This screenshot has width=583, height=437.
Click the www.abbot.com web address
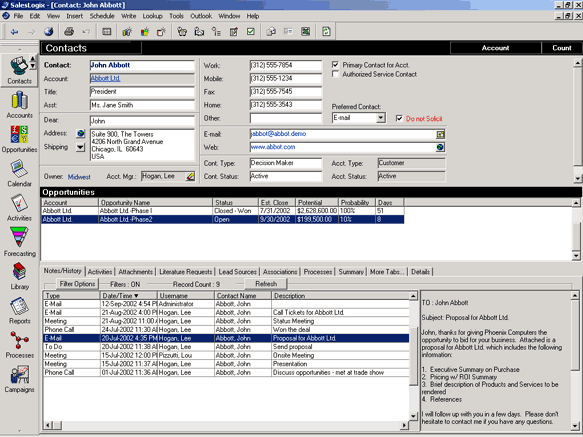tap(273, 147)
